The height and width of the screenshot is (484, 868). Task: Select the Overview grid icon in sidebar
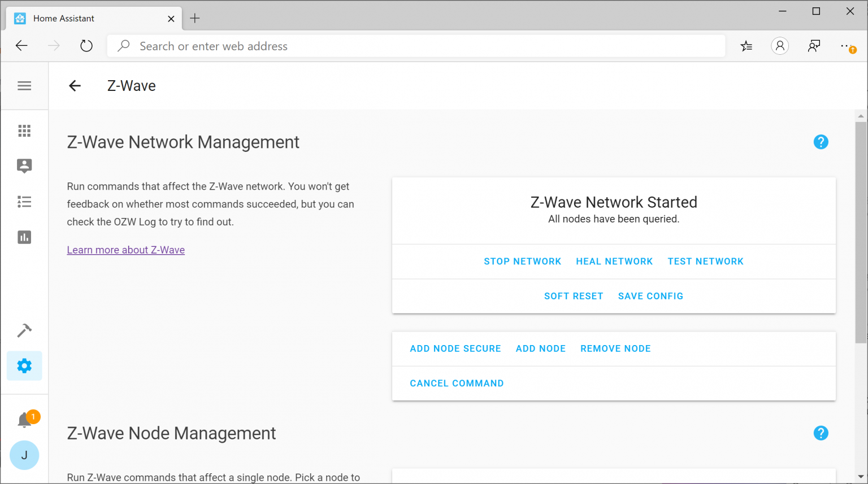pos(24,130)
